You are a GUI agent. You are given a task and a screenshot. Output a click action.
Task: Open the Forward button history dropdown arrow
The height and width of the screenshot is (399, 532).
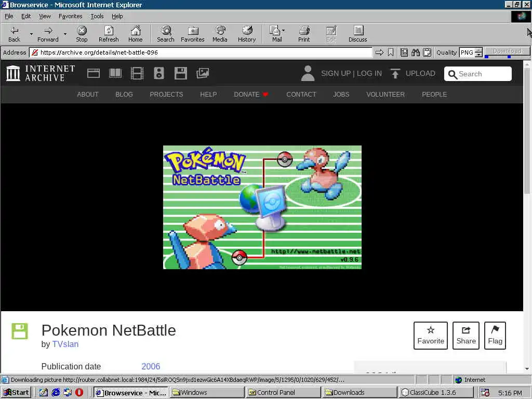pos(65,34)
